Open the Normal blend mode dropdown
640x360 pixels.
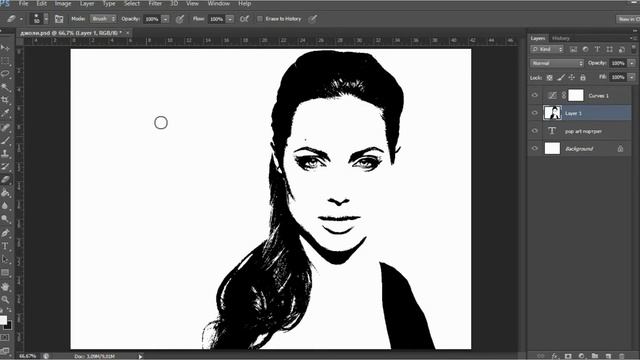point(557,63)
